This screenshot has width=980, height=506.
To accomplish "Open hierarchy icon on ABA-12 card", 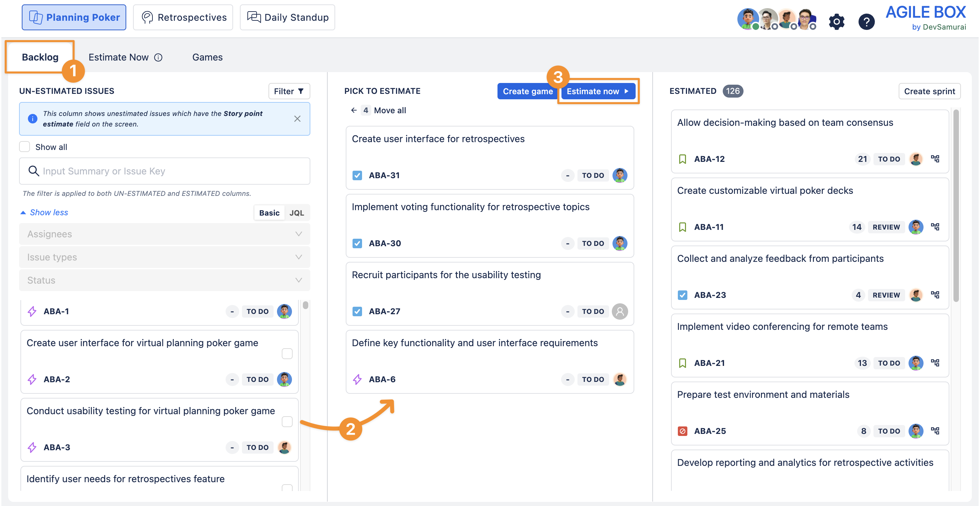I will [x=935, y=159].
